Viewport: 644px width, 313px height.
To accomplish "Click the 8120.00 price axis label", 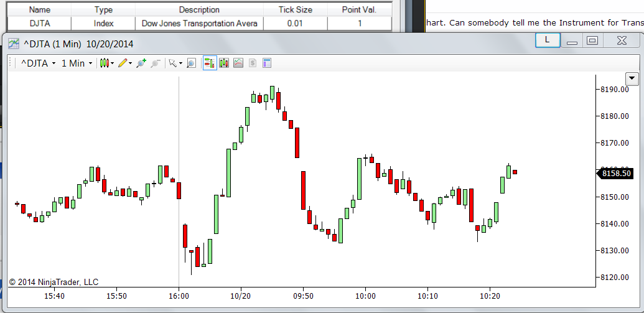I will 614,278.
